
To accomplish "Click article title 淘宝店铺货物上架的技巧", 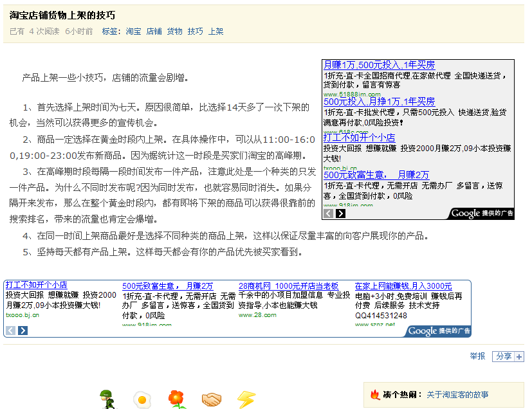I will click(62, 15).
